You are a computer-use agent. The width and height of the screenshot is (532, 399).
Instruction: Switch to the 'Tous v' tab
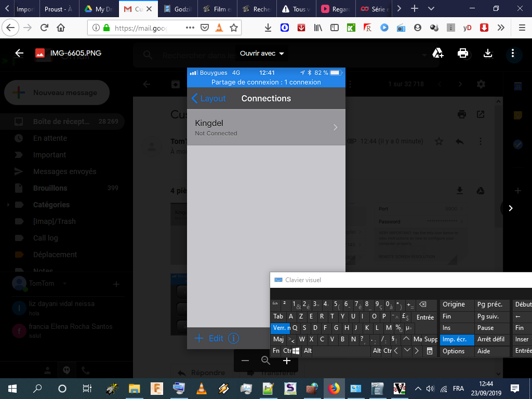tap(296, 9)
